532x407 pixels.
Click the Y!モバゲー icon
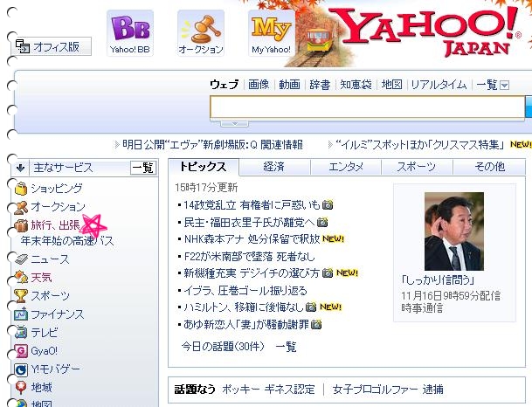(x=21, y=369)
